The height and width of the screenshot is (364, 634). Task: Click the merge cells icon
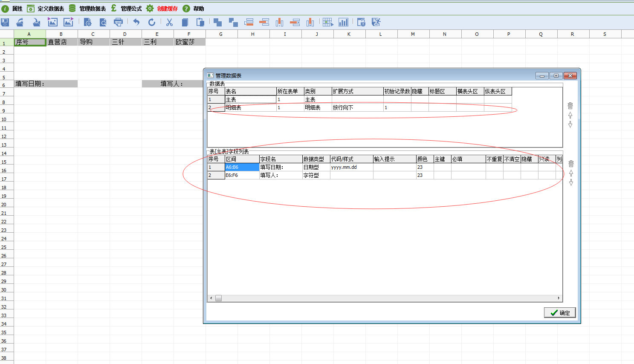point(217,22)
